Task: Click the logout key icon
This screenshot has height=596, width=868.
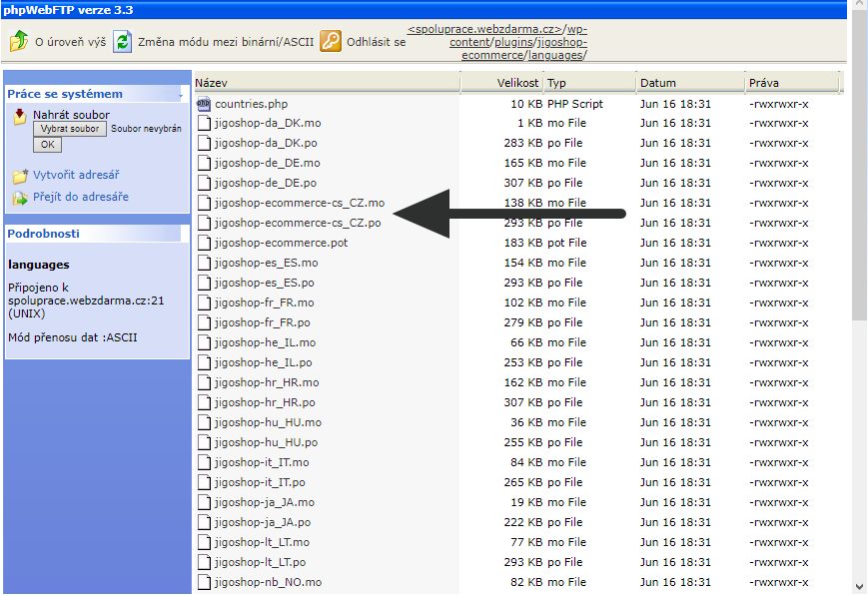Action: point(331,42)
